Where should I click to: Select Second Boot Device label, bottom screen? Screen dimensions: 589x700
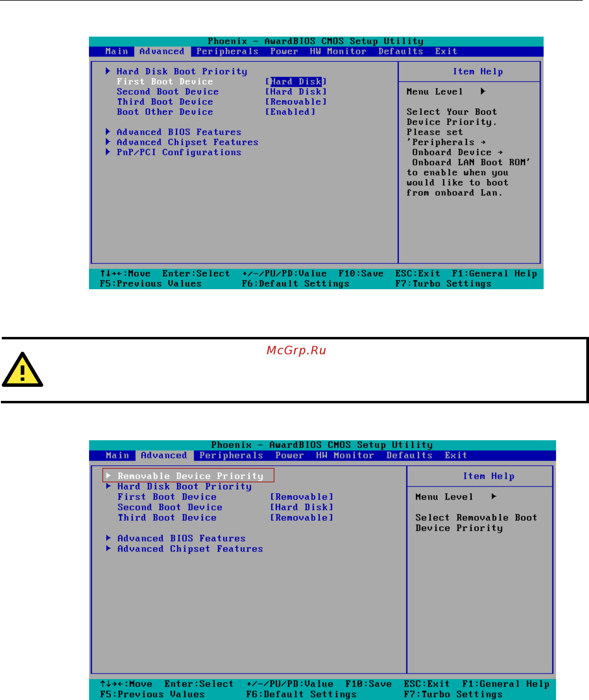click(x=170, y=508)
